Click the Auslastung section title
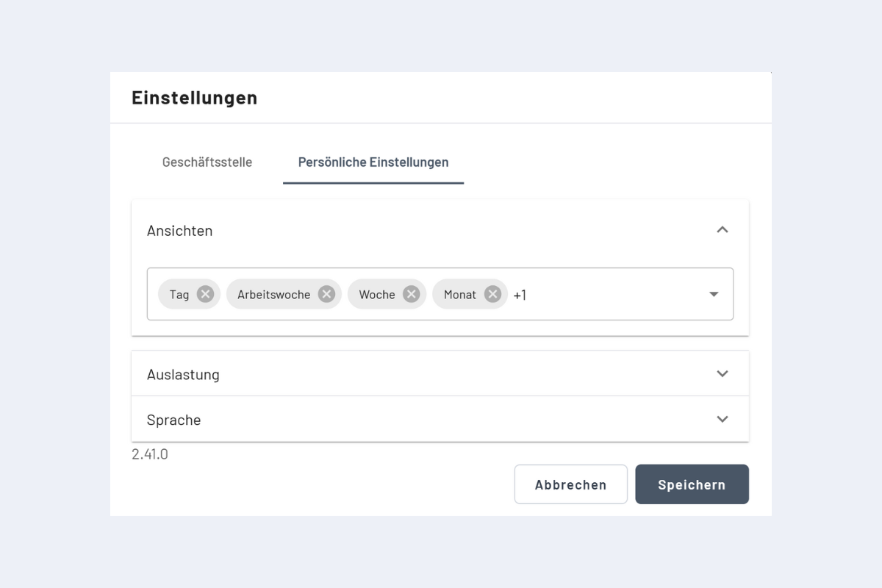The image size is (882, 588). click(x=183, y=374)
